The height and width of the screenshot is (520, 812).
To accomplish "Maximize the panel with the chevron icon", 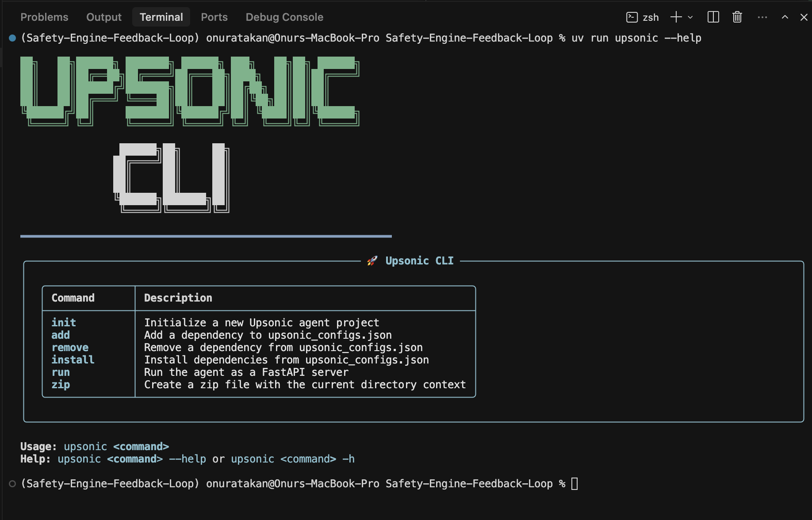I will point(785,17).
